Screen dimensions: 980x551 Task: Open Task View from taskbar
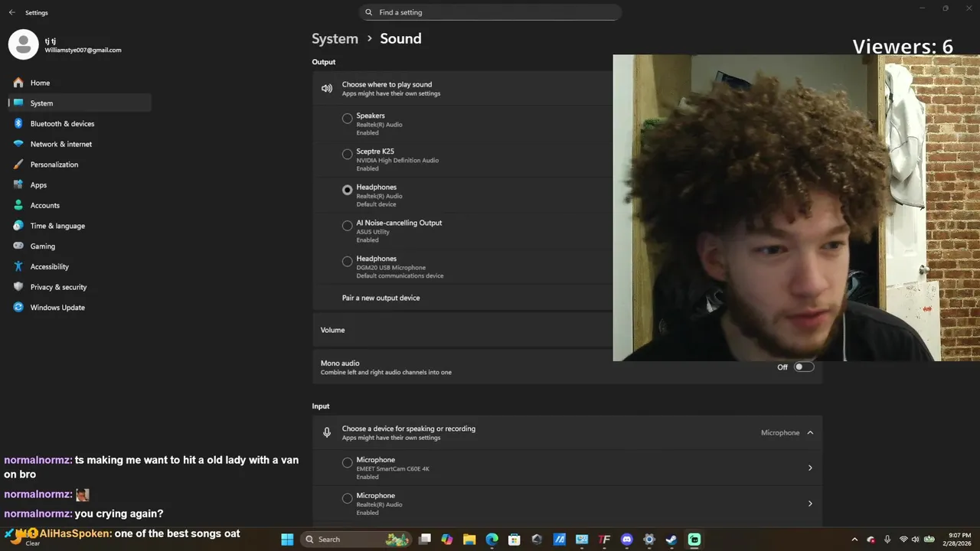click(x=425, y=540)
